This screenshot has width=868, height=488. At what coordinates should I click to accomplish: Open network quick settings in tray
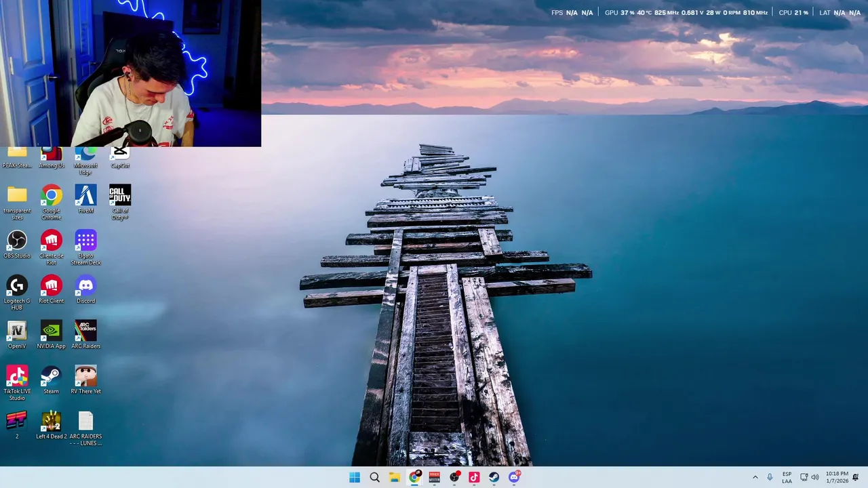click(804, 477)
